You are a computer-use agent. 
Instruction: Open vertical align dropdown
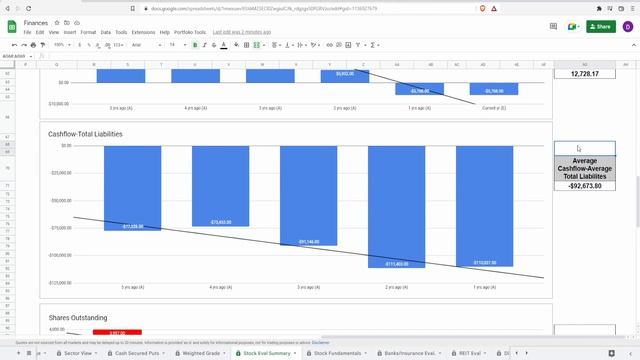pos(289,45)
